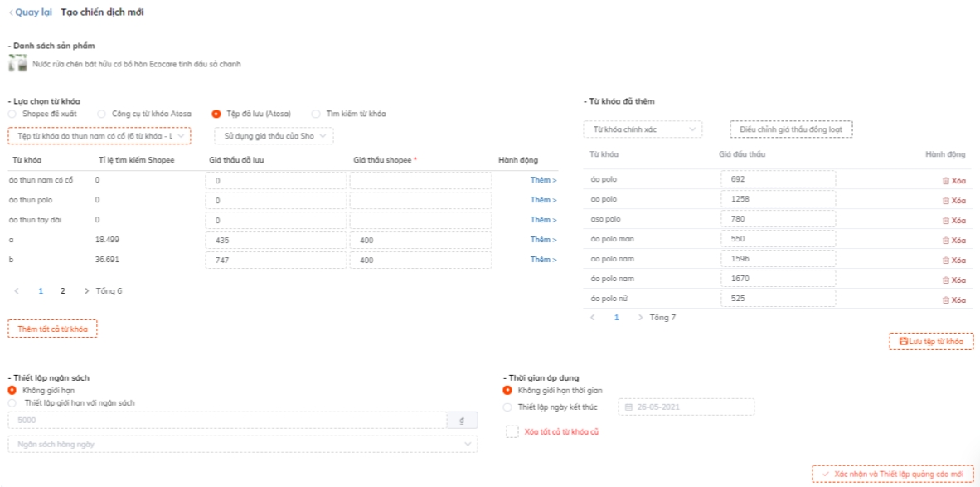
Task: Click the trash icon for keyword 'aso polo'
Action: click(x=945, y=221)
